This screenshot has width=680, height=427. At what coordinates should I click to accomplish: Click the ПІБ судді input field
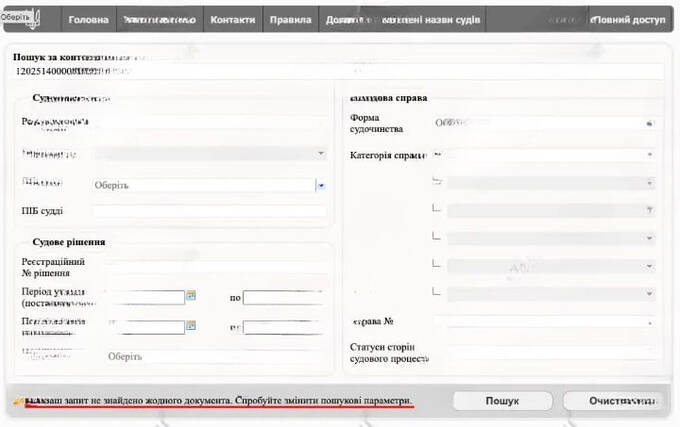(209, 211)
